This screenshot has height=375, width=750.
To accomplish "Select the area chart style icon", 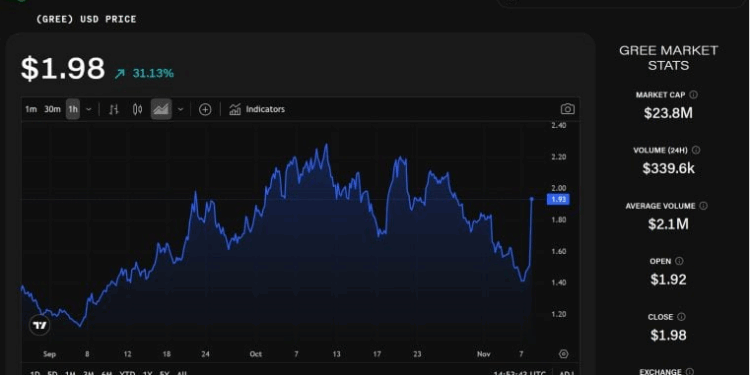I will tap(161, 110).
